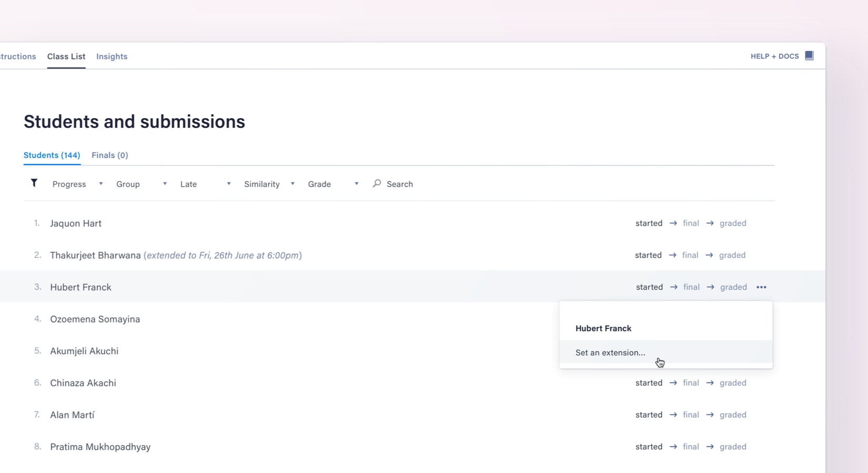The width and height of the screenshot is (868, 473).
Task: Open Thakurjeet Bharwana's submission row
Action: click(x=95, y=255)
